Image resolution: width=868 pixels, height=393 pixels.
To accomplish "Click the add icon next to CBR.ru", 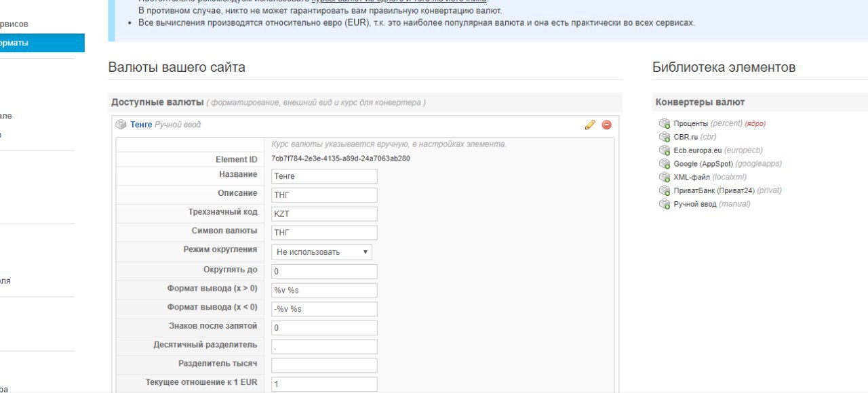I will tap(665, 137).
